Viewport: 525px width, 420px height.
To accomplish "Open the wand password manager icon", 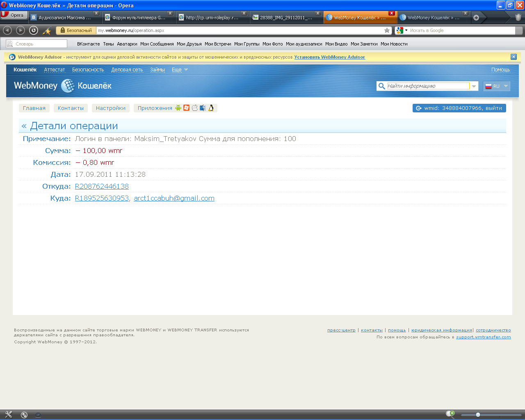I will [x=47, y=31].
